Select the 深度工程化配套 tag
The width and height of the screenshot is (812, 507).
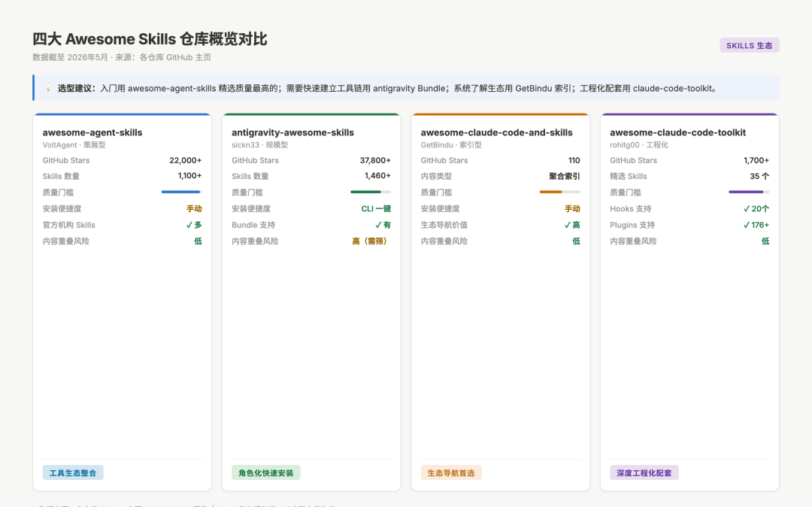[x=644, y=473]
